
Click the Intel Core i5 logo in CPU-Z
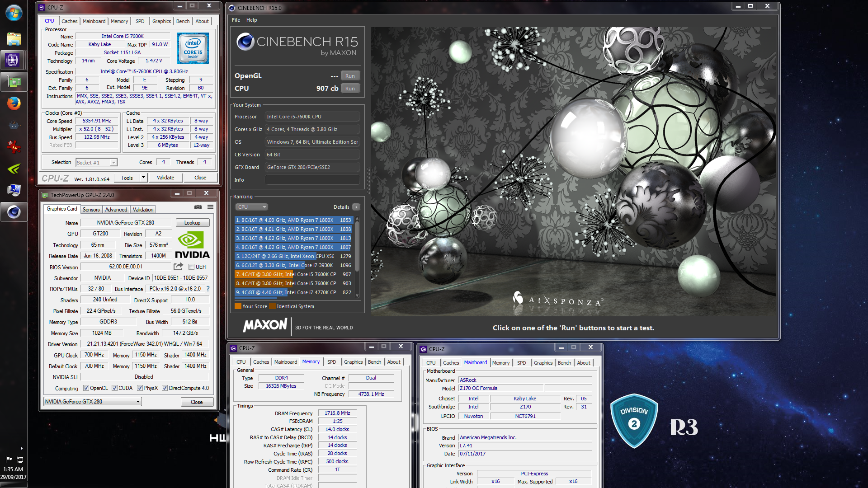pyautogui.click(x=193, y=48)
